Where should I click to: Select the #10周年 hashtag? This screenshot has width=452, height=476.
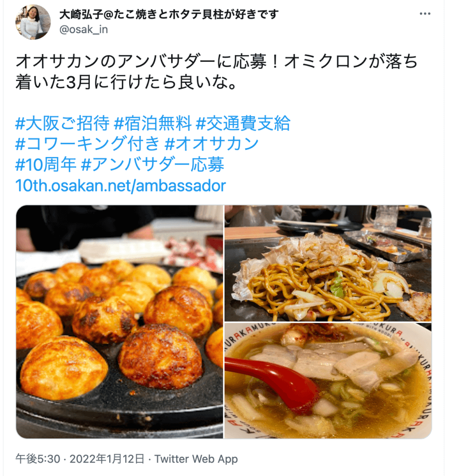pyautogui.click(x=46, y=164)
